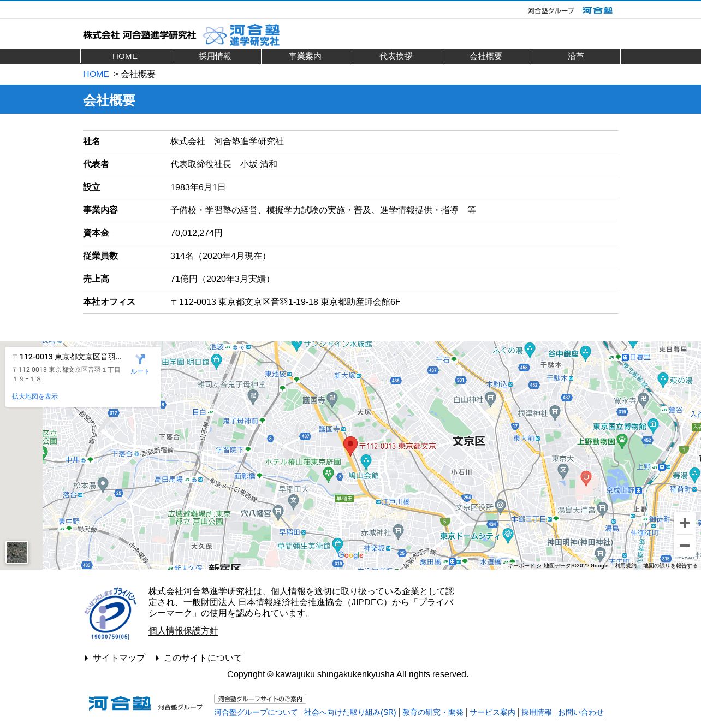Select the 設立 date 1983年6月1日
The width and height of the screenshot is (701, 728).
tap(198, 187)
